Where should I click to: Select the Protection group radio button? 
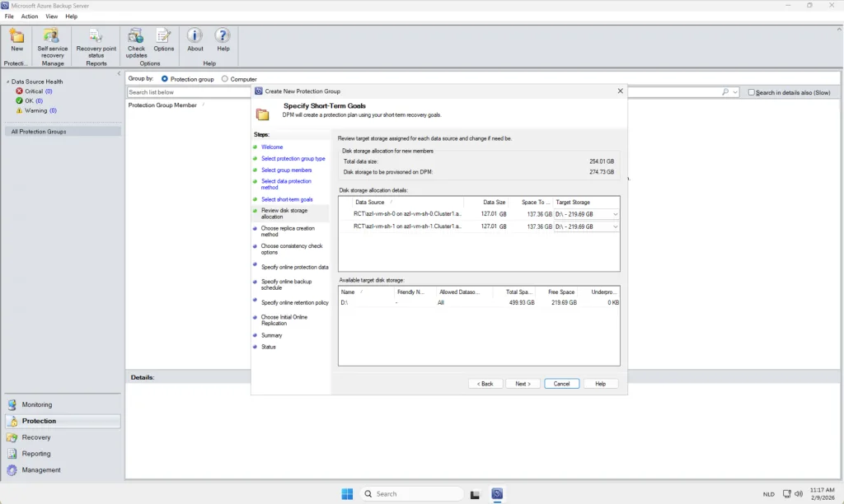166,79
